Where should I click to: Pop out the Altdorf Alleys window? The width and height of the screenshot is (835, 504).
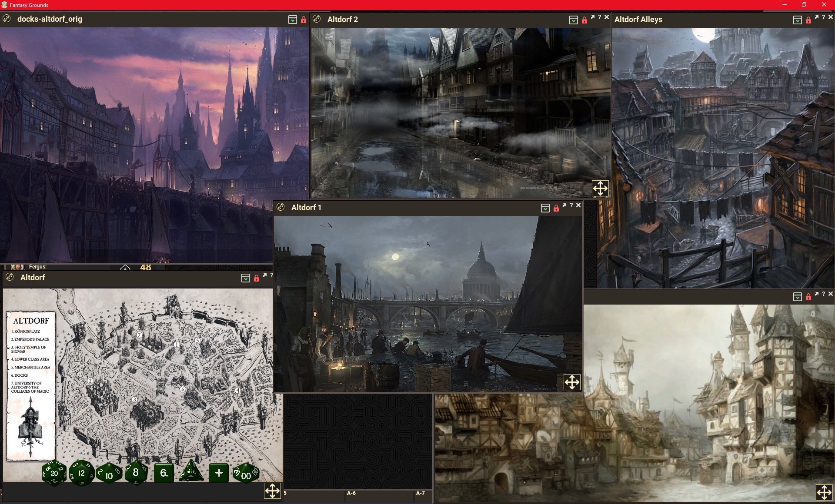click(816, 17)
